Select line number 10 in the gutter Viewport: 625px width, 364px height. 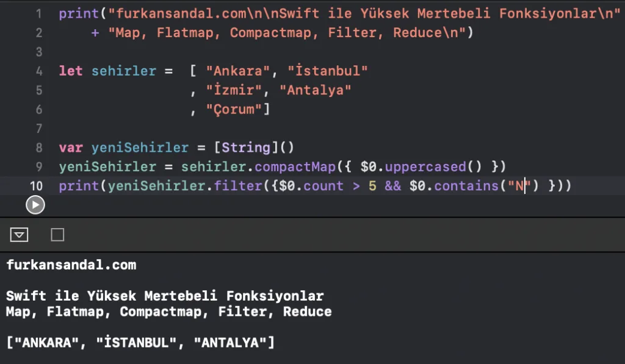point(36,186)
